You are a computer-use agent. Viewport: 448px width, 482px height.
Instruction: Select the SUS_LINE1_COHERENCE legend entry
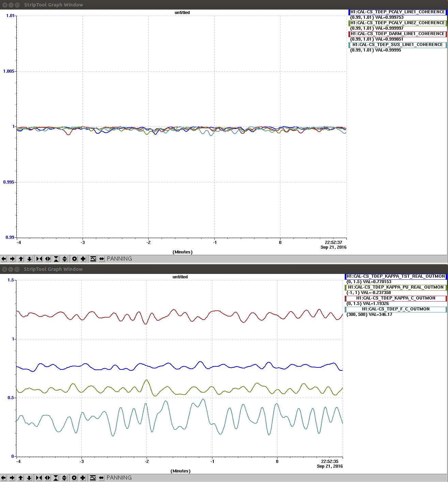[x=398, y=45]
